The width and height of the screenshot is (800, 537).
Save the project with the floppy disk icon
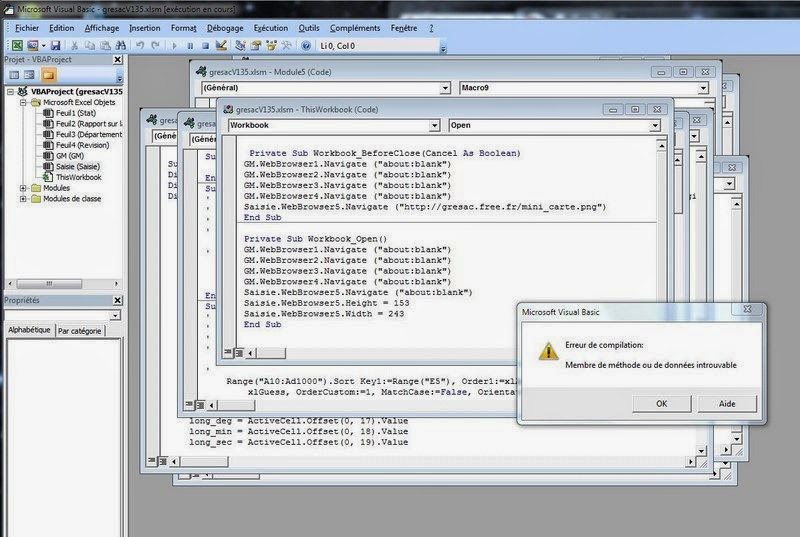(55, 45)
